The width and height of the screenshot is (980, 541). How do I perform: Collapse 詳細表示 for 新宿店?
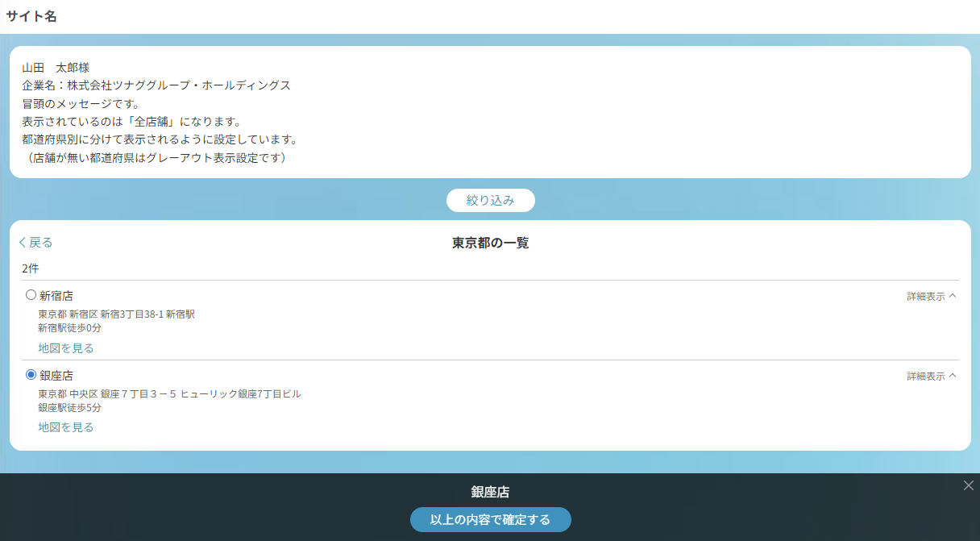(926, 296)
